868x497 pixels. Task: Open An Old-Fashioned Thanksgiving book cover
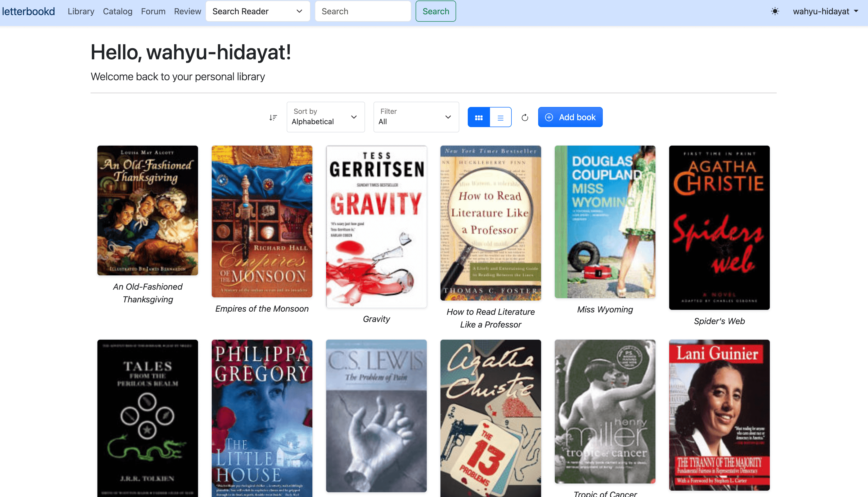[148, 210]
